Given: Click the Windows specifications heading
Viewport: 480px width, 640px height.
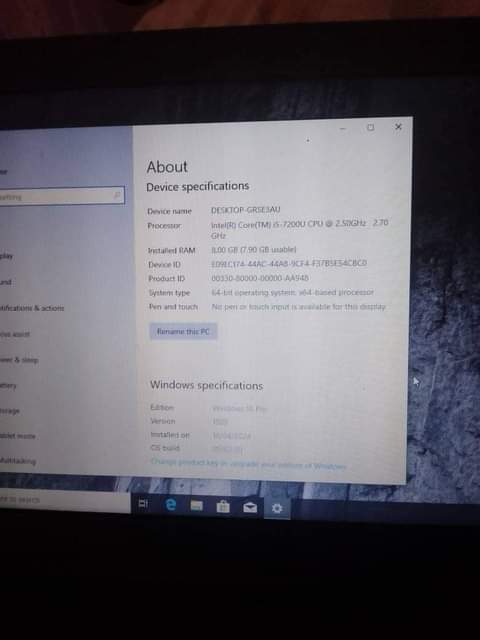Looking at the screenshot, I should click(x=207, y=385).
